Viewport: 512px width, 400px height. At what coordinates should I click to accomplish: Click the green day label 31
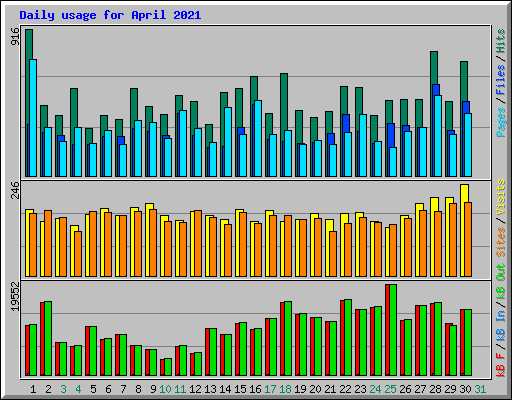point(480,389)
